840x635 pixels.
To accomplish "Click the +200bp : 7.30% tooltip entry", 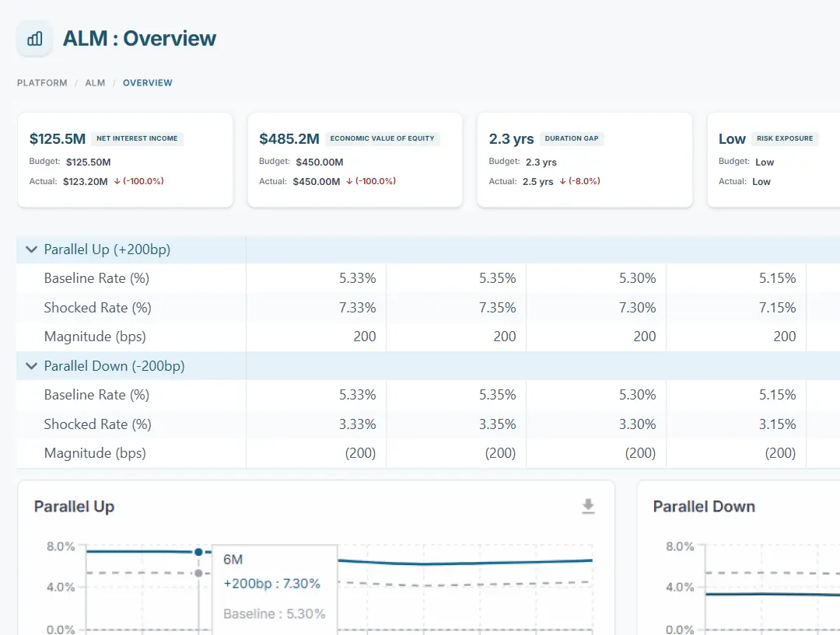I will click(271, 584).
